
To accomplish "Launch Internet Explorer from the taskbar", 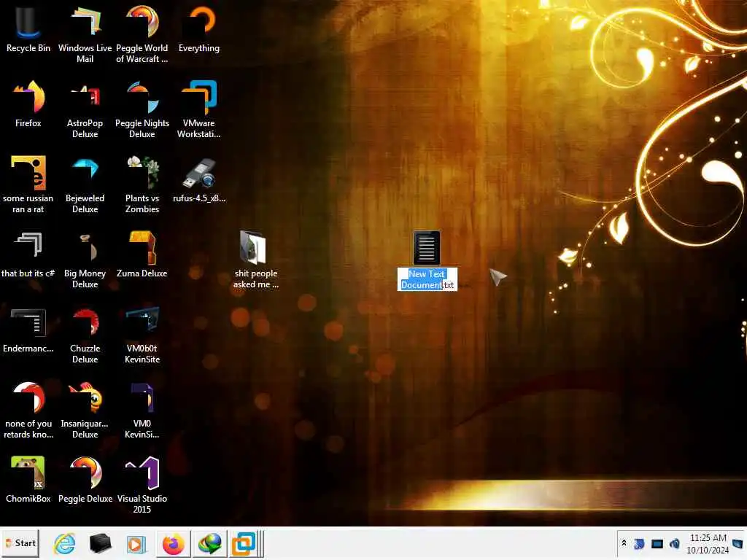I will coord(64,543).
